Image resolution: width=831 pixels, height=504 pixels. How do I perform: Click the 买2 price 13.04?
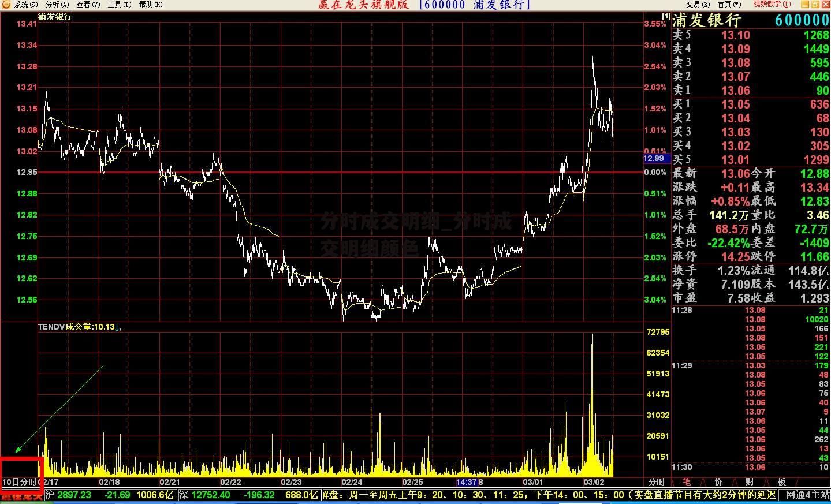click(735, 118)
